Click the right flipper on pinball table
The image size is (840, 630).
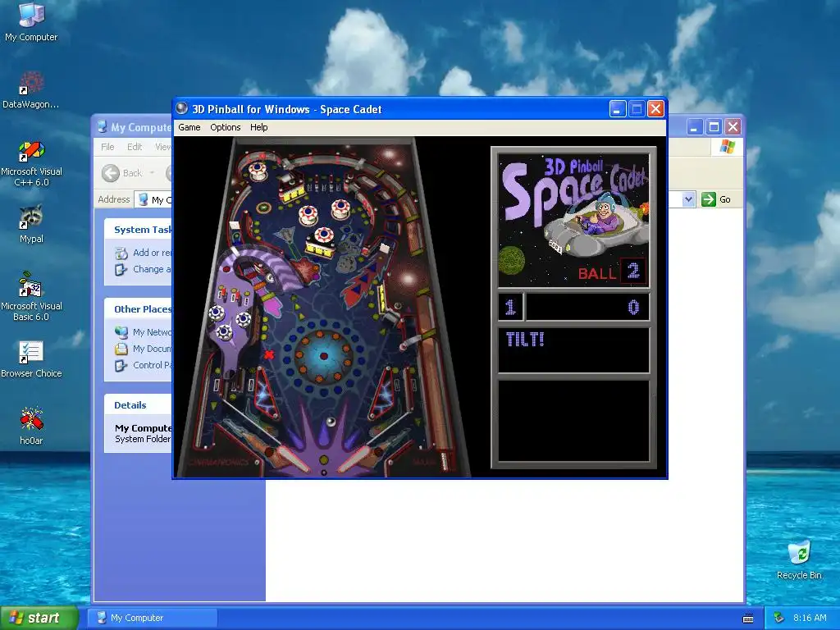(354, 458)
